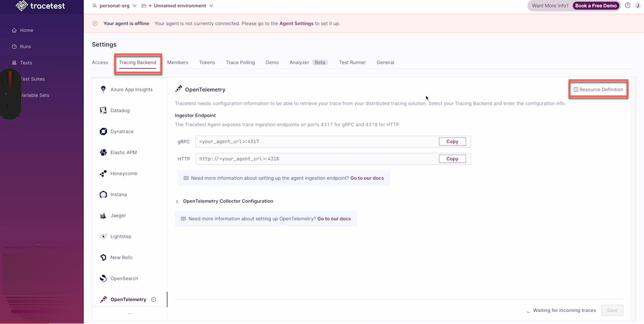Click the Save button
The image size is (644, 324).
point(612,310)
